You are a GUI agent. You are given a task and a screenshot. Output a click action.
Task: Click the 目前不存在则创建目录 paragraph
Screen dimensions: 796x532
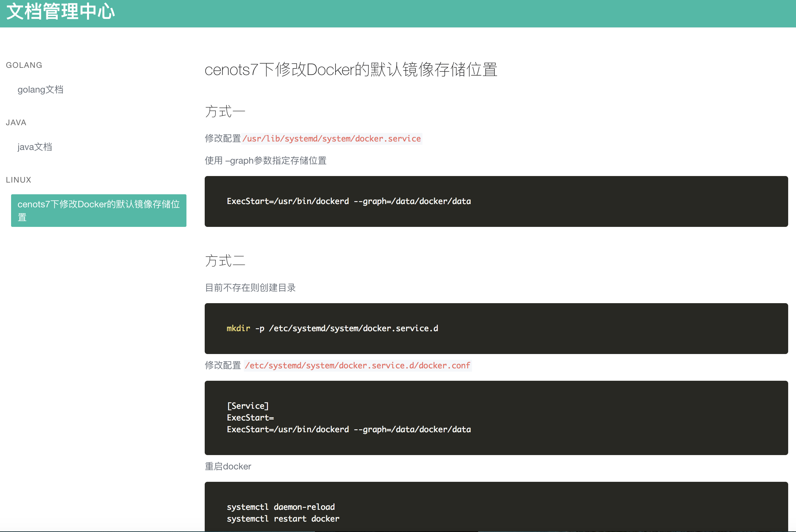pyautogui.click(x=250, y=288)
